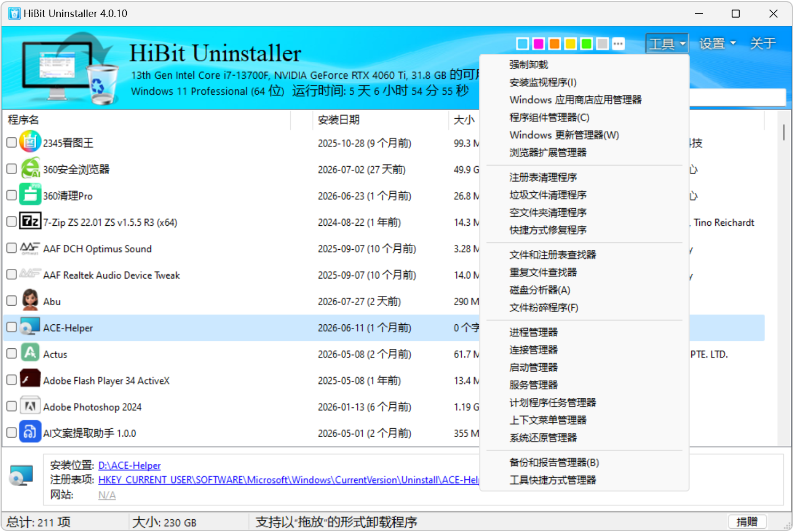Tick the checkbox for AI文案提取助手 1.0.0
This screenshot has width=794, height=532.
pos(11,432)
